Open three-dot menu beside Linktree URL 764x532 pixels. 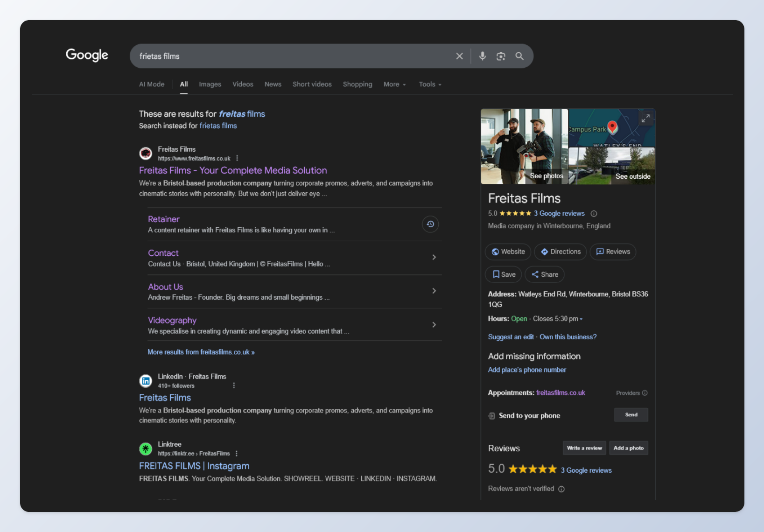[237, 453]
